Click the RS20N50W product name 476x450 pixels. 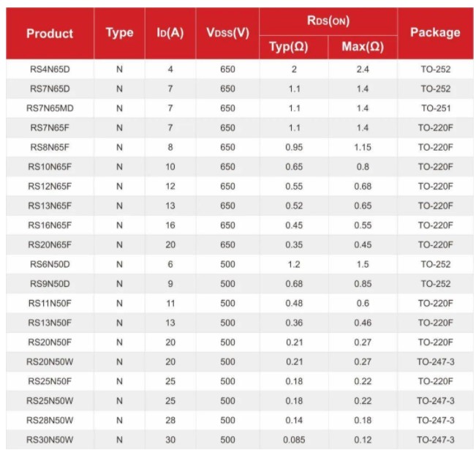(50, 361)
